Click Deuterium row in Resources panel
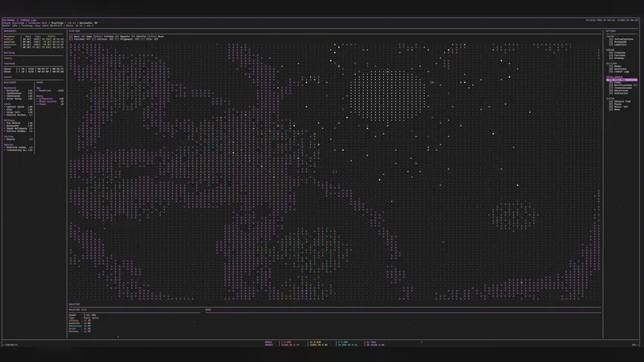 [x=34, y=44]
